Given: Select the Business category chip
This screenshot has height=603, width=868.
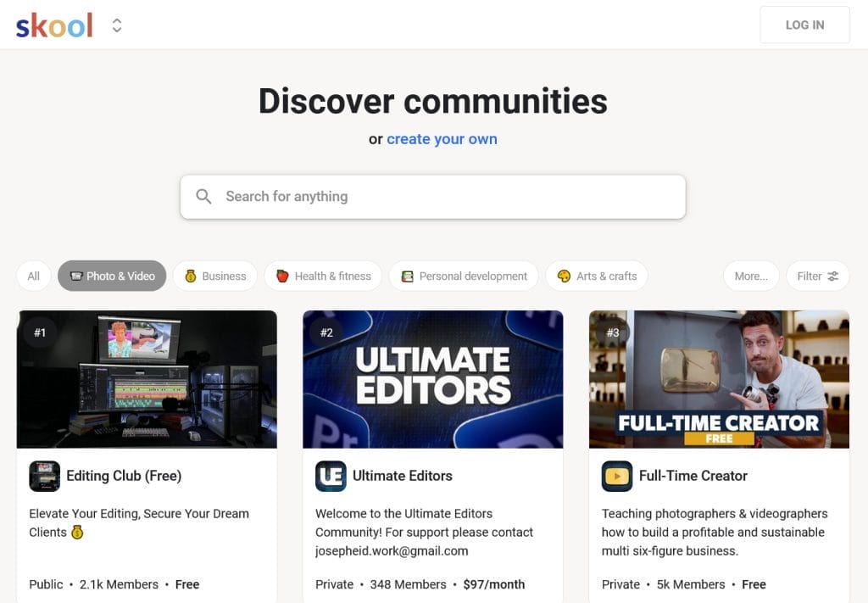Looking at the screenshot, I should (x=215, y=276).
